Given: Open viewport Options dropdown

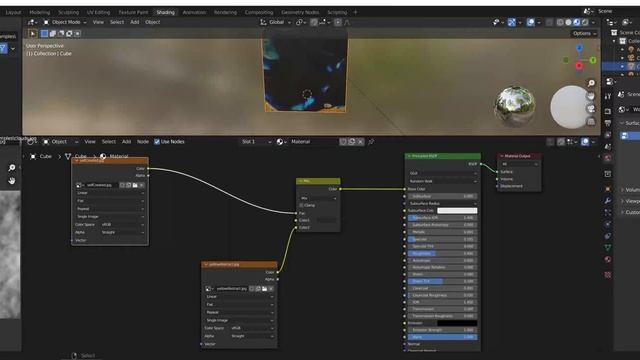Looking at the screenshot, I should click(x=584, y=33).
